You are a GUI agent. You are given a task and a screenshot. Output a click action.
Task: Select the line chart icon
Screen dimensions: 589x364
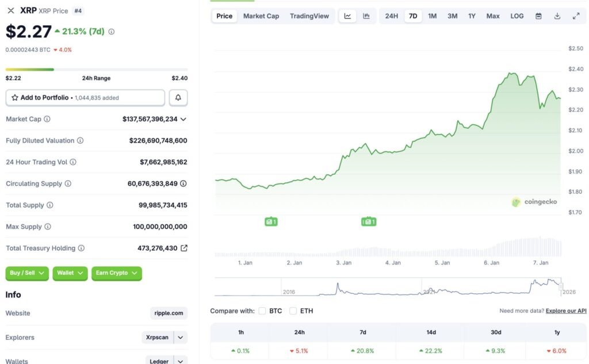pos(347,16)
